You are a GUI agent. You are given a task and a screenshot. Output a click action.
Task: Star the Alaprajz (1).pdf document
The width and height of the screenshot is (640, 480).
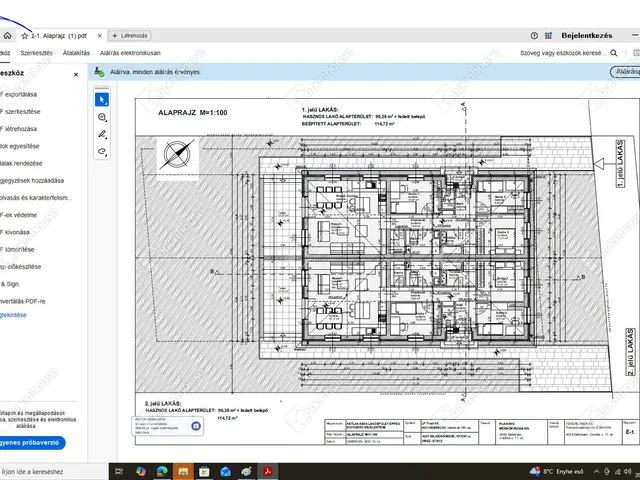tap(25, 35)
